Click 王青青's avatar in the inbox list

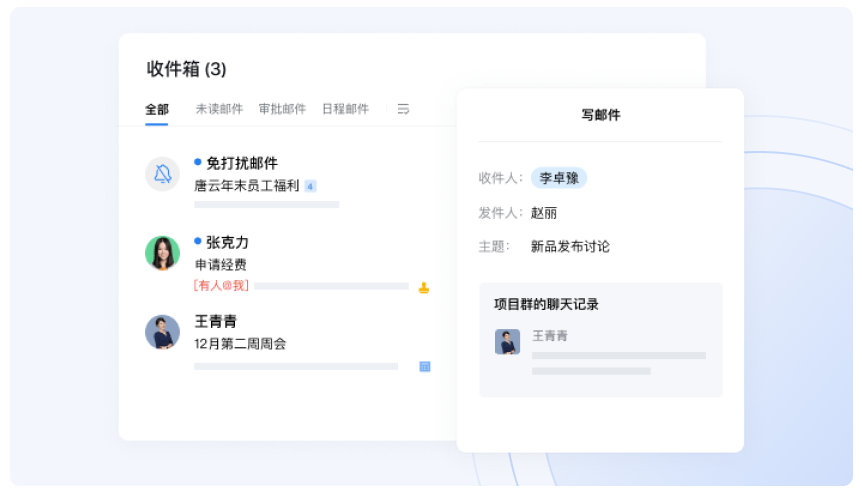[x=162, y=332]
